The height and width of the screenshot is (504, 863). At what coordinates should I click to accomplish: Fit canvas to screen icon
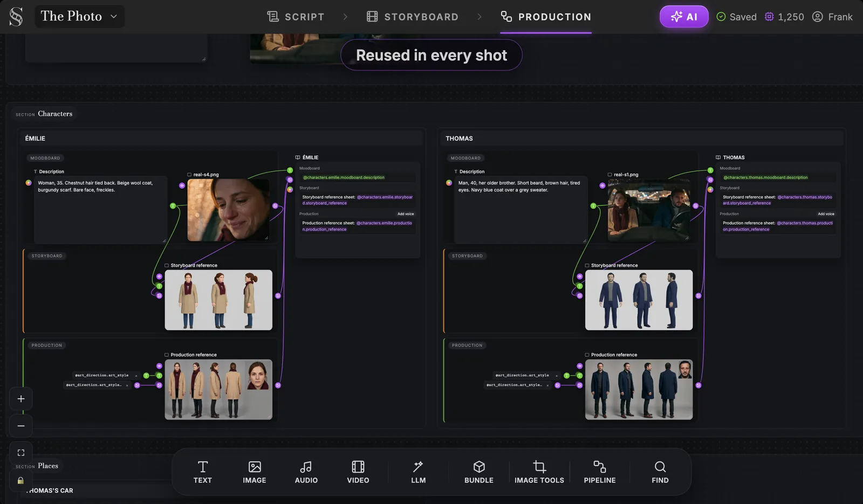point(21,453)
